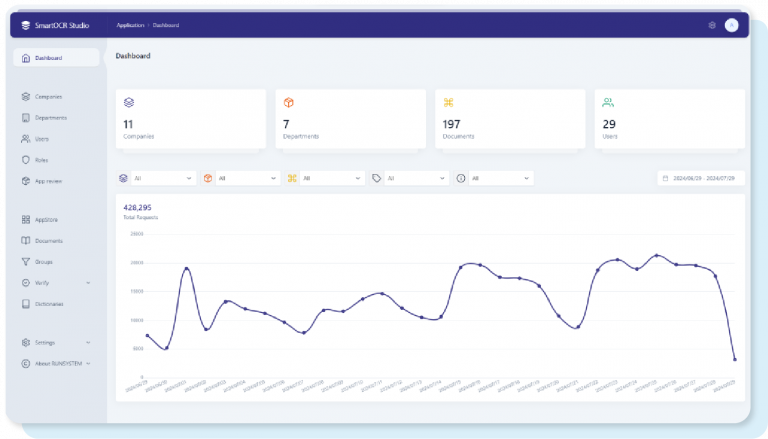Click the Dashboard page heading
The height and width of the screenshot is (439, 768).
click(x=133, y=56)
